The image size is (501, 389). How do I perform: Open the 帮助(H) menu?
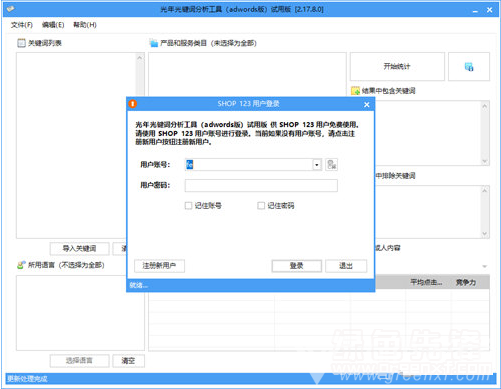(x=85, y=25)
